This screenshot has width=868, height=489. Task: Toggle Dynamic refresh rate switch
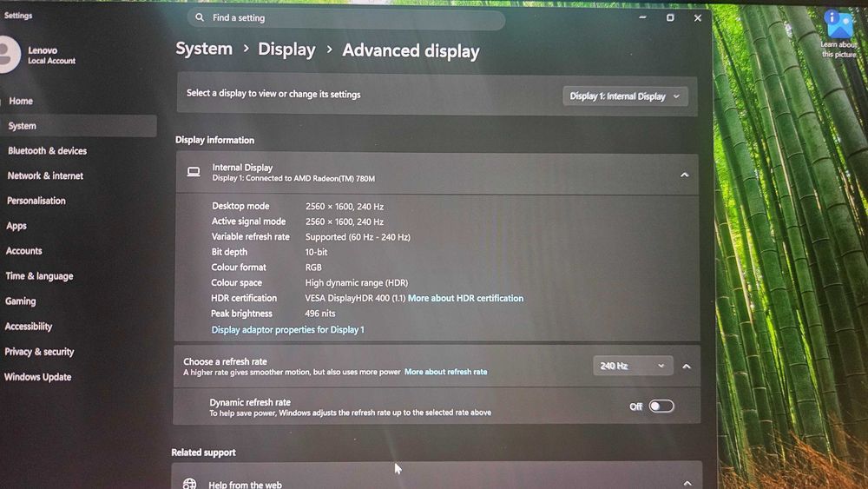(x=661, y=406)
